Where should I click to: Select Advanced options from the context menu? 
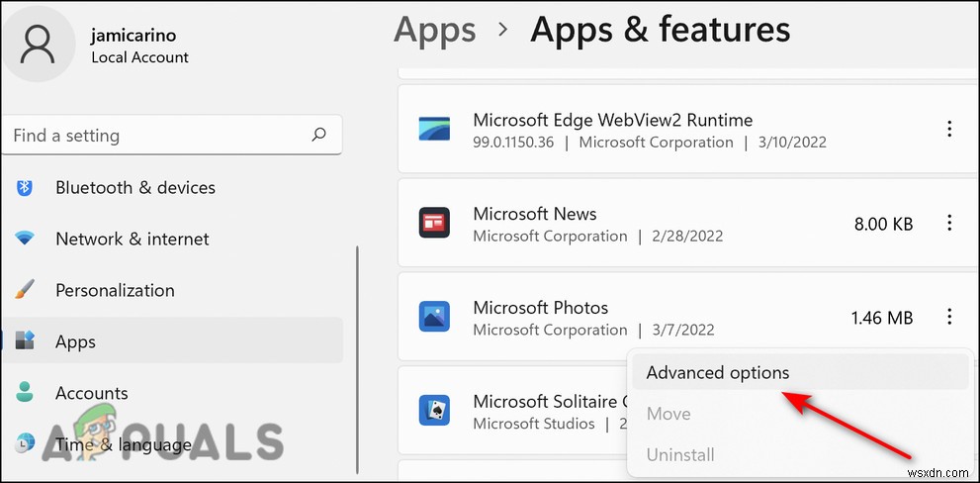[x=718, y=373]
